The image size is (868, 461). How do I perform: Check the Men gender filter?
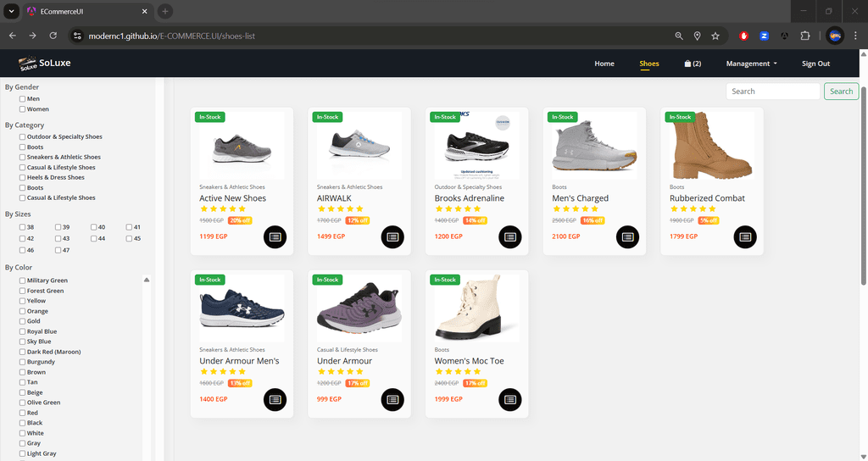[x=23, y=99]
